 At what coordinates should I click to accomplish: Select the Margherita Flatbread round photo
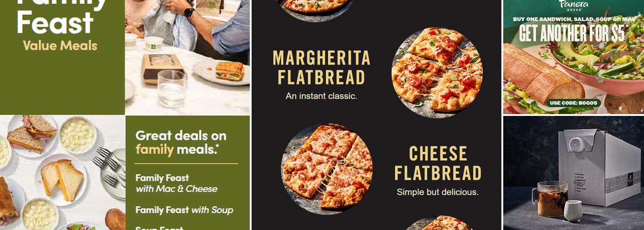tap(437, 73)
